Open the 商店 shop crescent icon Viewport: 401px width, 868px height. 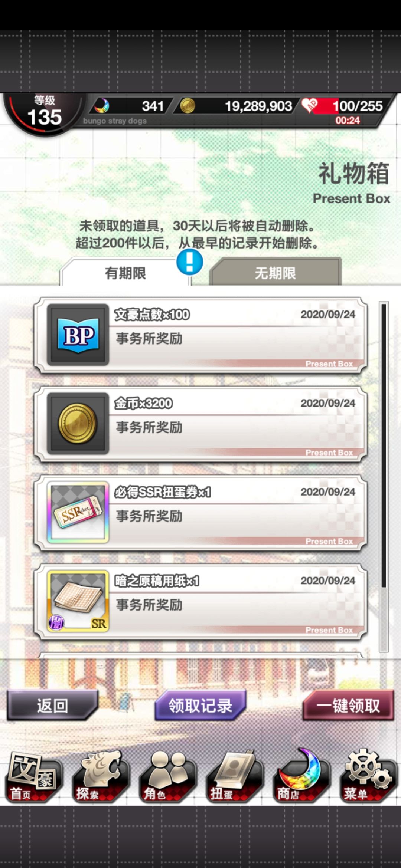coord(301,777)
